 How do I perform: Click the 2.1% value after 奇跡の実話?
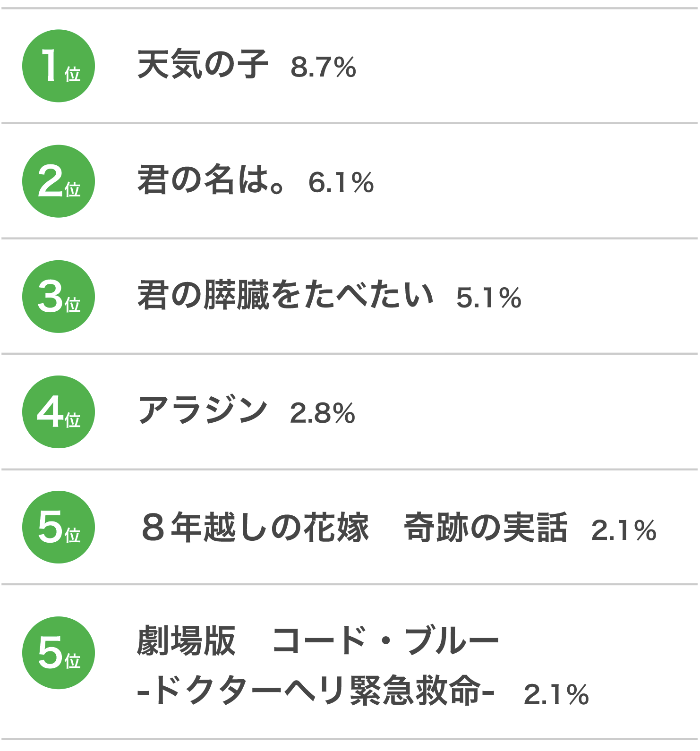pos(623,530)
